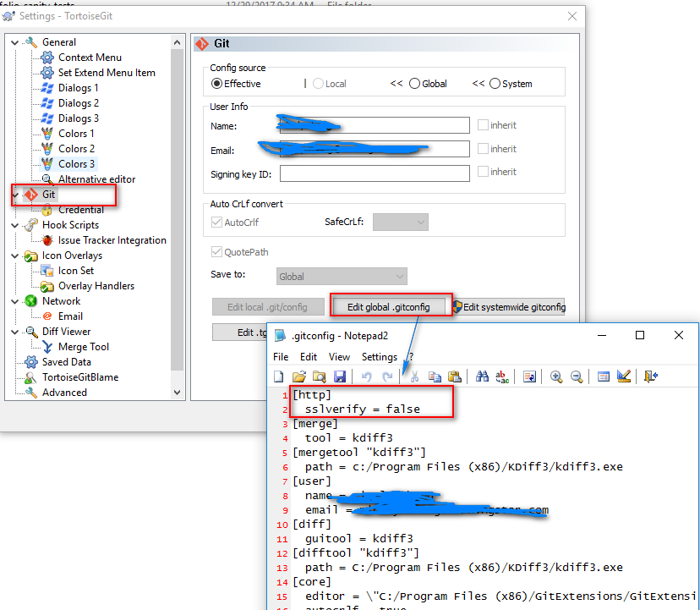Open the File menu in Notepad2
Viewport: 700px width, 610px height.
coord(281,357)
